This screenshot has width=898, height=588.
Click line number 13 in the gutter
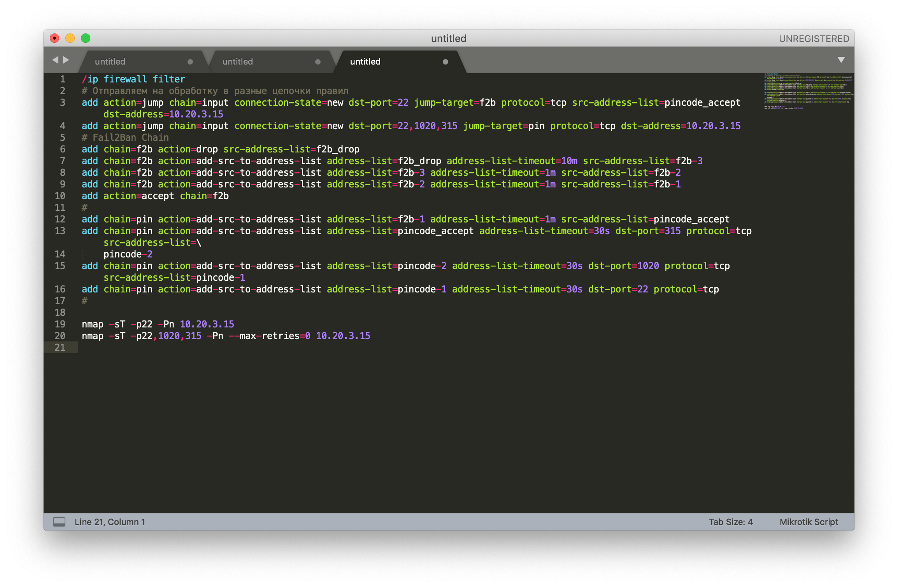60,231
